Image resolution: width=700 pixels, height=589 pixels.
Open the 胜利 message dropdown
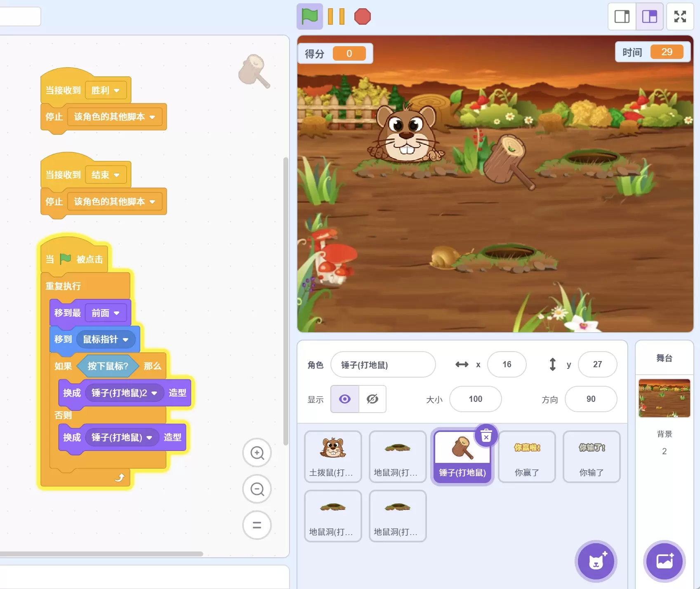click(106, 90)
